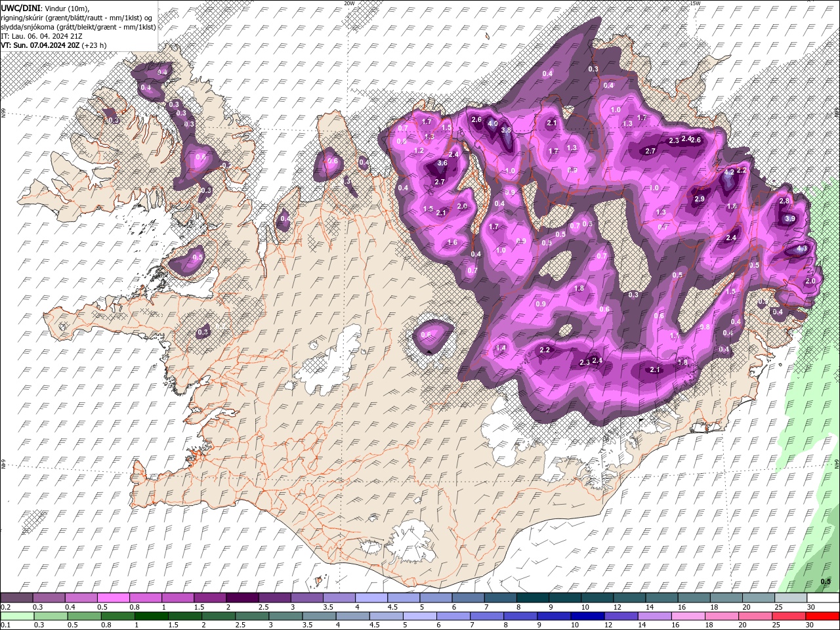Click the bright pink 0.5 swatch in snow legend
This screenshot has height=630, width=840.
tap(113, 598)
